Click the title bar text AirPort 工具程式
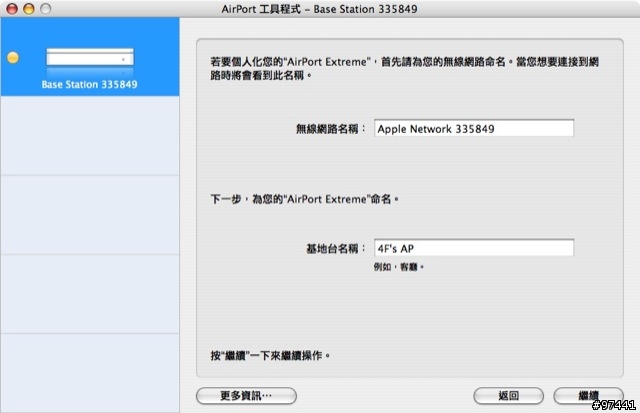This screenshot has height=413, width=640. click(261, 9)
